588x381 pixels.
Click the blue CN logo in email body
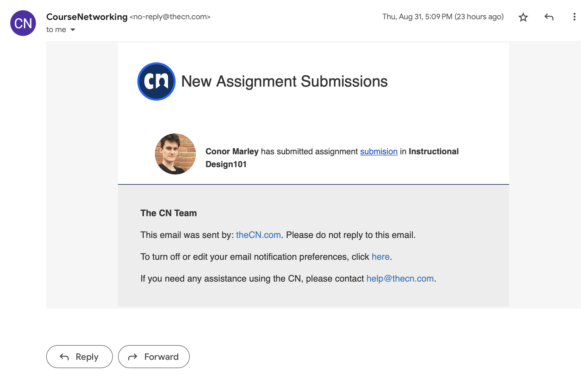coord(156,81)
